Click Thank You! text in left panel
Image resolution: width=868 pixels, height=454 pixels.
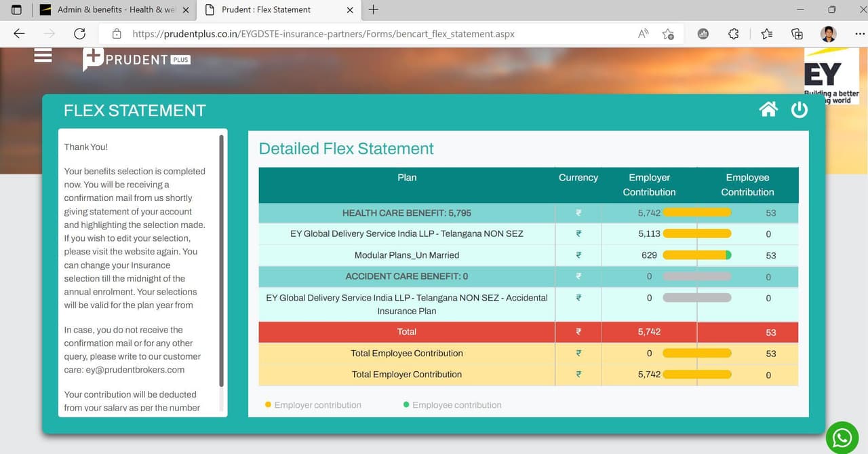[x=86, y=147]
